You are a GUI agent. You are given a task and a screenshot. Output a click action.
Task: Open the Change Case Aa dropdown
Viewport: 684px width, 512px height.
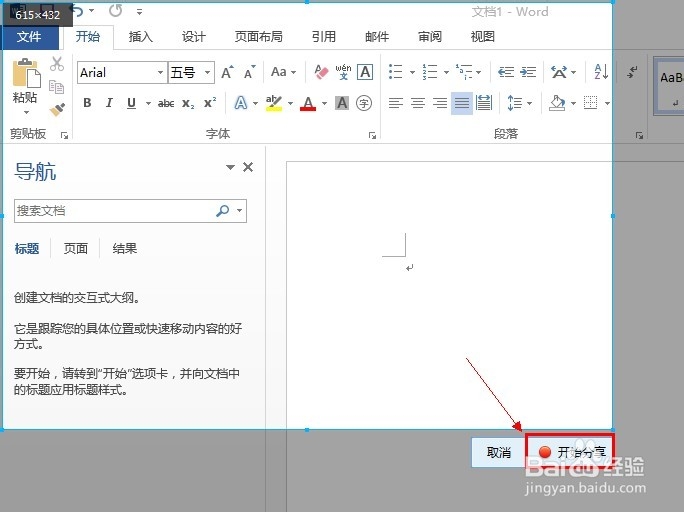[283, 72]
